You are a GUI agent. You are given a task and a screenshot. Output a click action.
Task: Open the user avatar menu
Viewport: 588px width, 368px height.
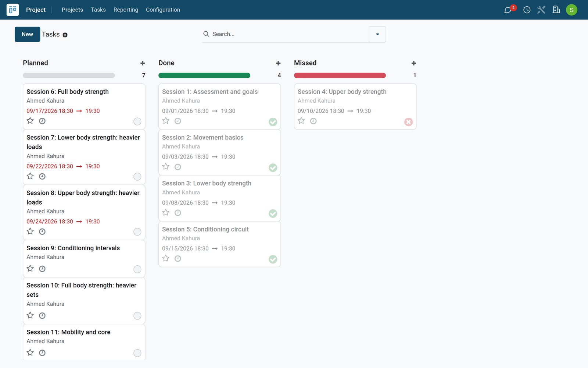[571, 10]
